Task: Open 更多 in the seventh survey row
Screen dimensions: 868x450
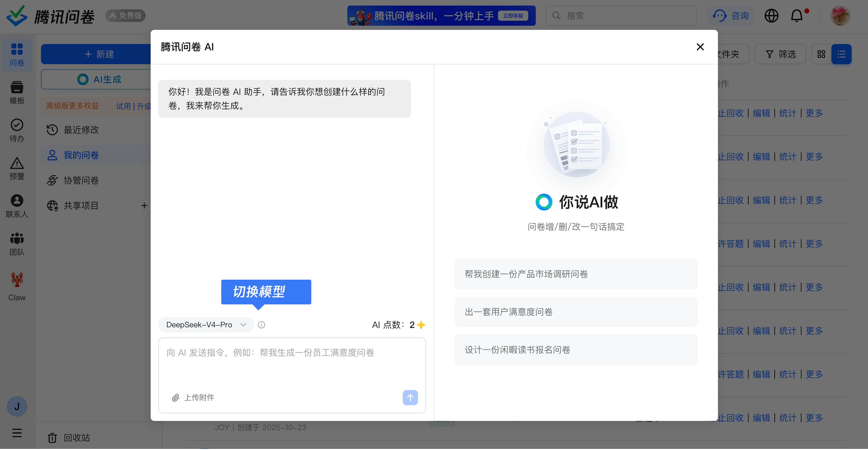Action: (x=814, y=374)
